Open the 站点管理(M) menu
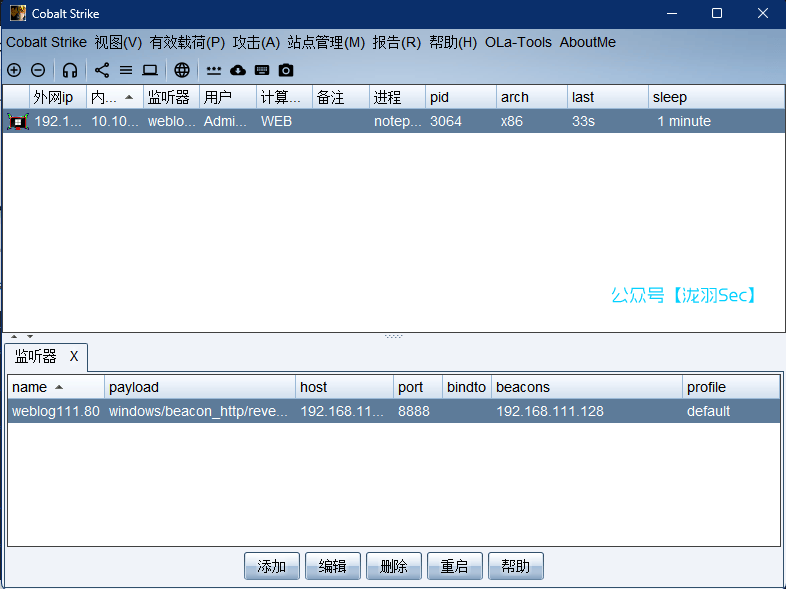This screenshot has height=589, width=786. pyautogui.click(x=326, y=43)
